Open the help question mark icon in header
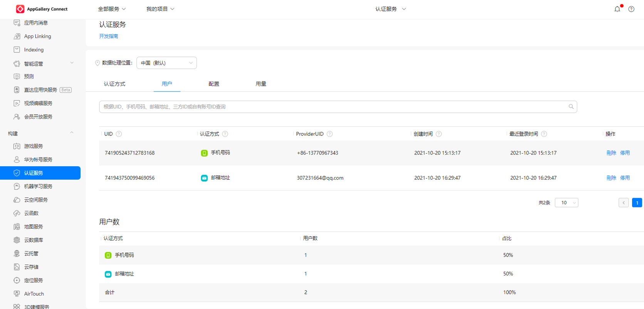The height and width of the screenshot is (309, 644). click(631, 9)
